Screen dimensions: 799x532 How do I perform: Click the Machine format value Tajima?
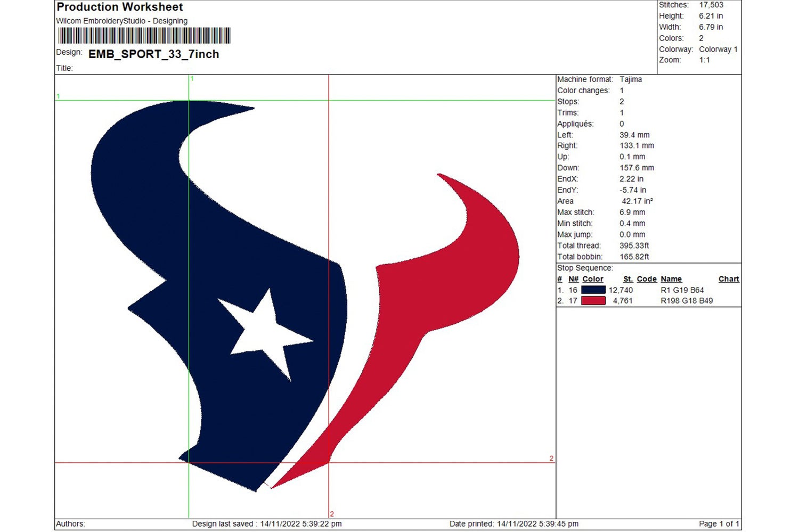point(631,79)
